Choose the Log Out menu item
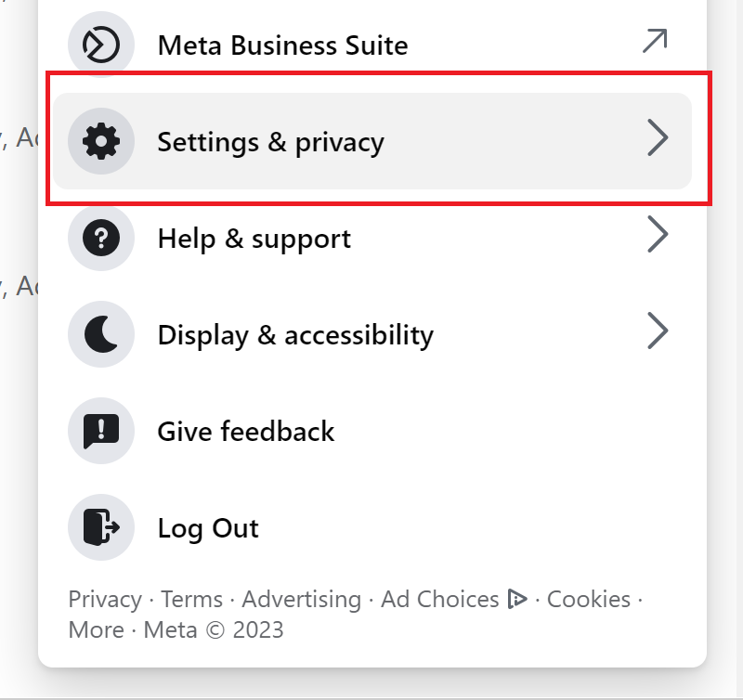This screenshot has height=700, width=743. click(x=372, y=527)
